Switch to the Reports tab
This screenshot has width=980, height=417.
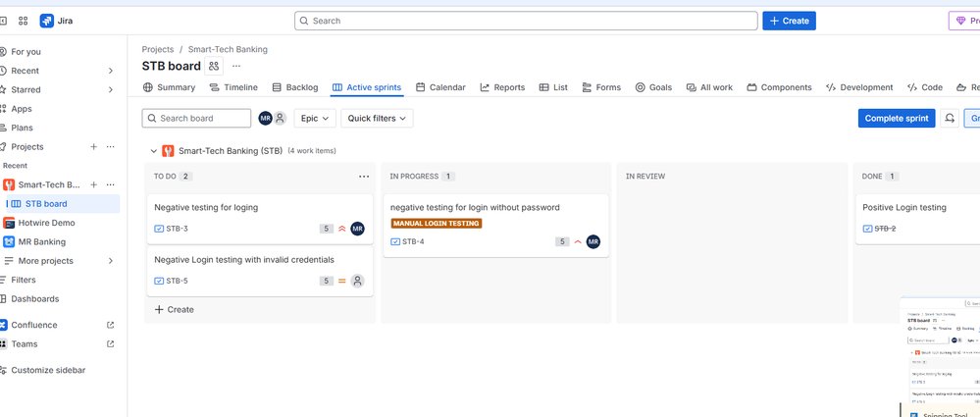[502, 87]
